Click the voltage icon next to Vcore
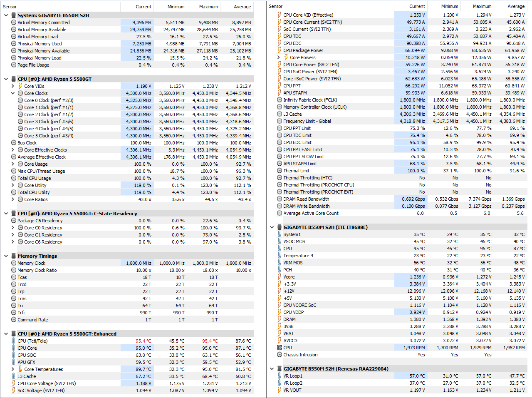532x398 pixels. coord(280,277)
